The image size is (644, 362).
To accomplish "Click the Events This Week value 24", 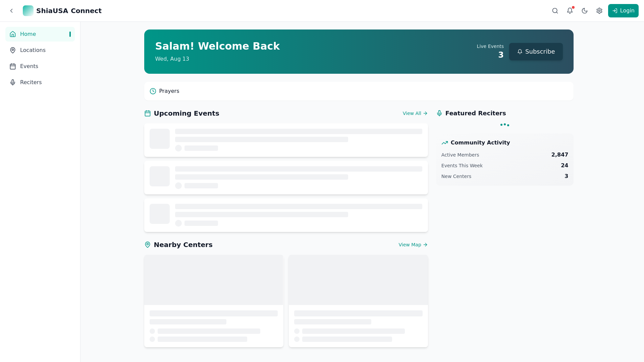I will click(x=565, y=166).
